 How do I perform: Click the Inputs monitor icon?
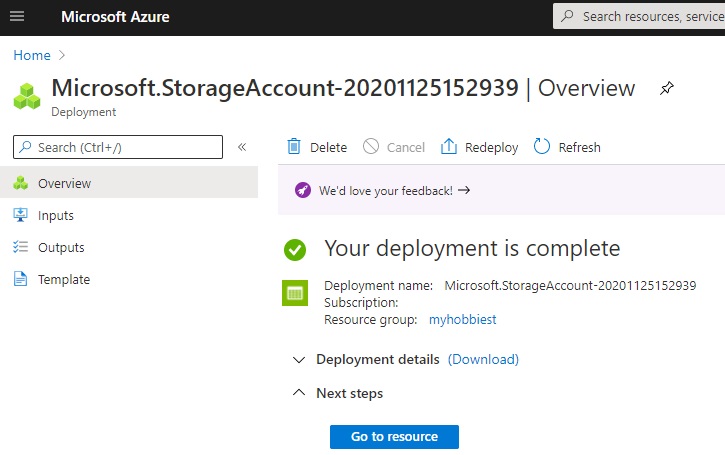tap(20, 215)
